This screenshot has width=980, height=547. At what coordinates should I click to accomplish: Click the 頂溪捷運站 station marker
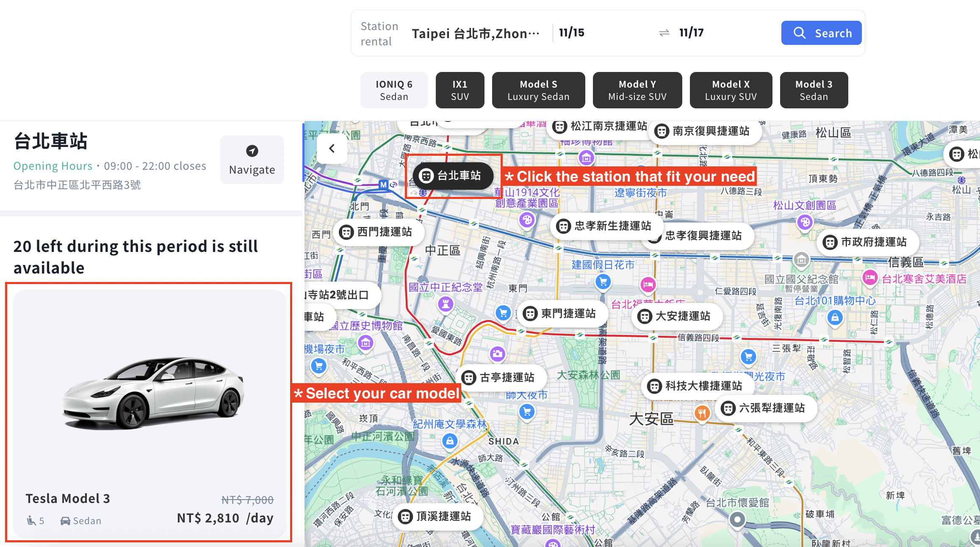[437, 517]
